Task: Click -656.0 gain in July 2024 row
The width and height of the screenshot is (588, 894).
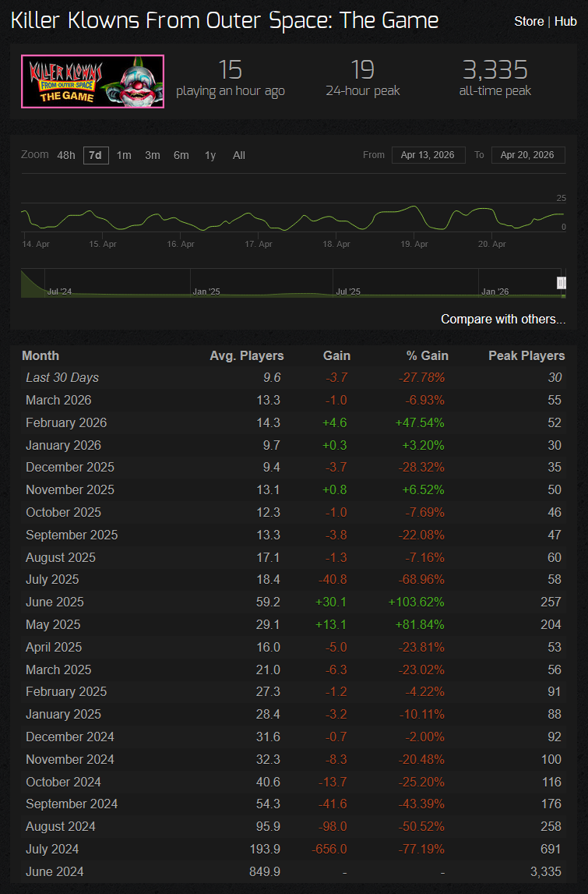Action: (x=330, y=850)
